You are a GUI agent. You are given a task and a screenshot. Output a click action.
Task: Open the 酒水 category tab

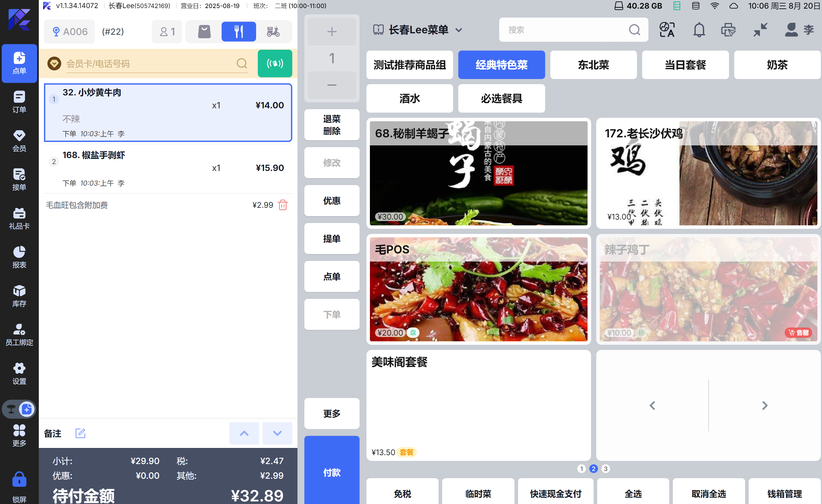pos(409,98)
